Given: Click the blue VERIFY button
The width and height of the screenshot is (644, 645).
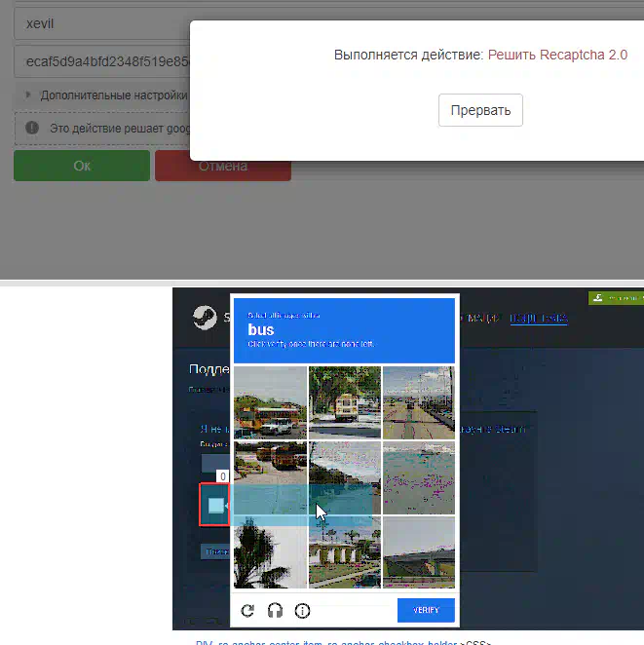Looking at the screenshot, I should tap(426, 610).
